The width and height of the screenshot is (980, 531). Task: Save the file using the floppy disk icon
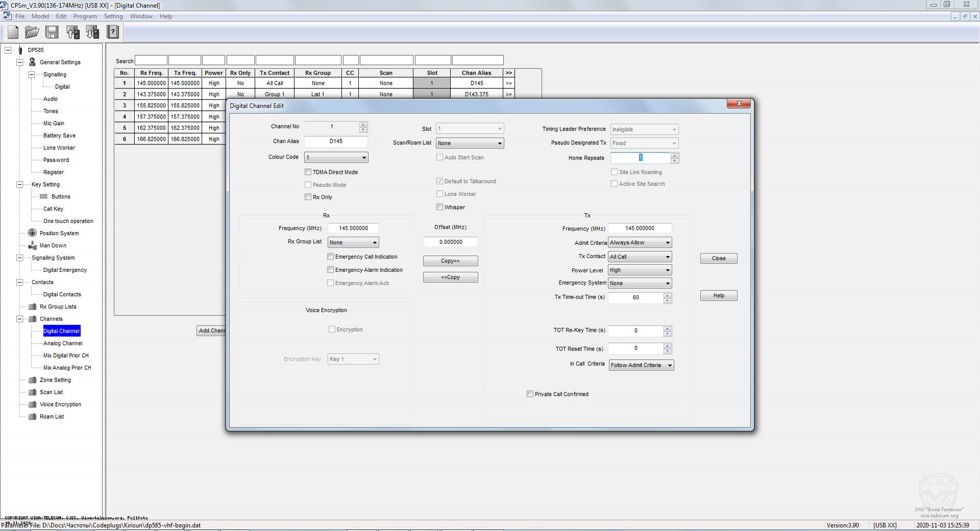[x=52, y=33]
